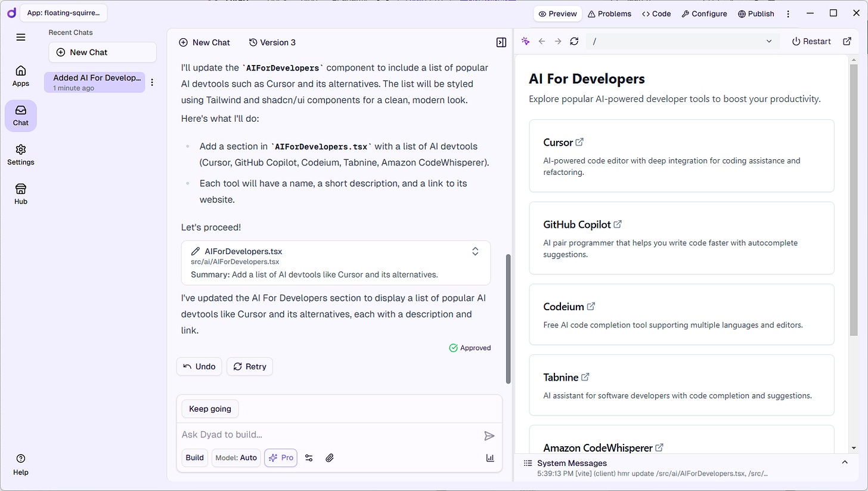Select the Added AI For Developers chat

[94, 82]
